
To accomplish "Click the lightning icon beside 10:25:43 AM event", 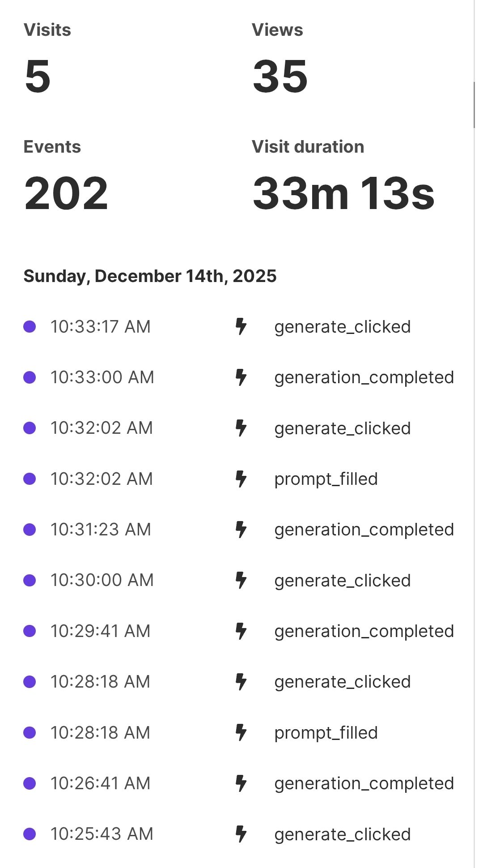I will pyautogui.click(x=241, y=834).
